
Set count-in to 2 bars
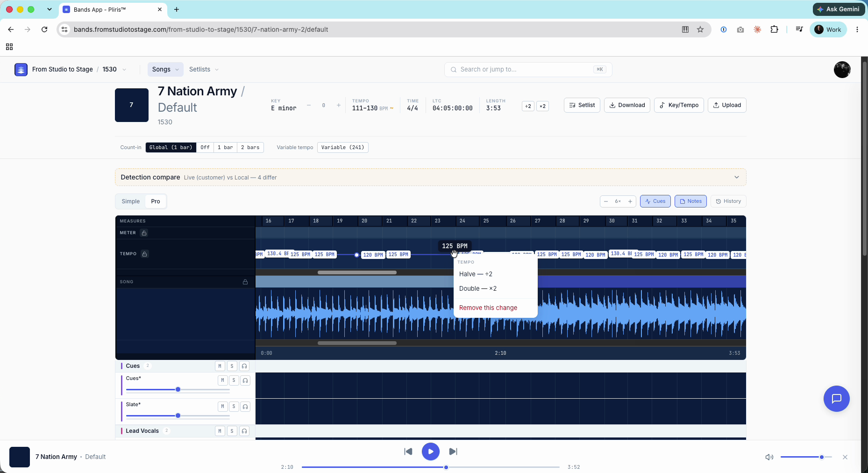click(x=250, y=148)
